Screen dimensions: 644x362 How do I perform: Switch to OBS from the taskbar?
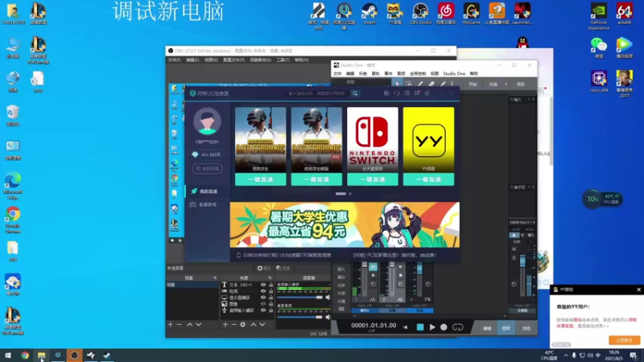[74, 356]
